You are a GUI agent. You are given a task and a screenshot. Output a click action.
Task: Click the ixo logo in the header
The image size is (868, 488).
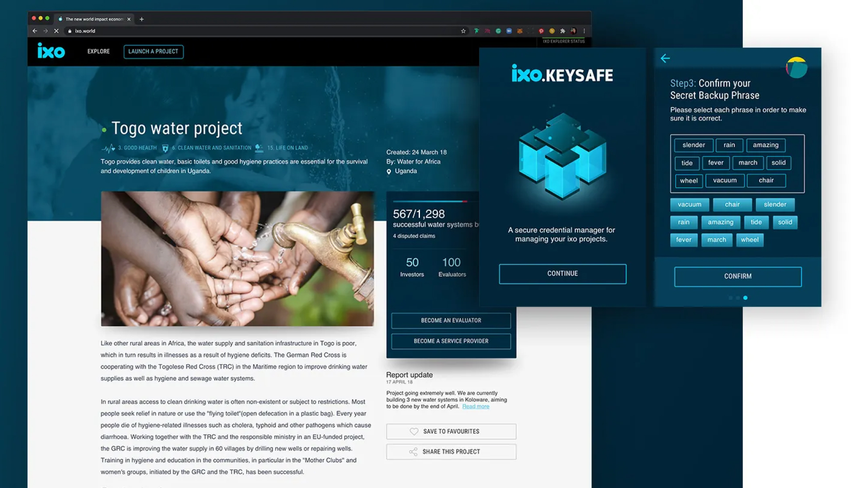[51, 51]
